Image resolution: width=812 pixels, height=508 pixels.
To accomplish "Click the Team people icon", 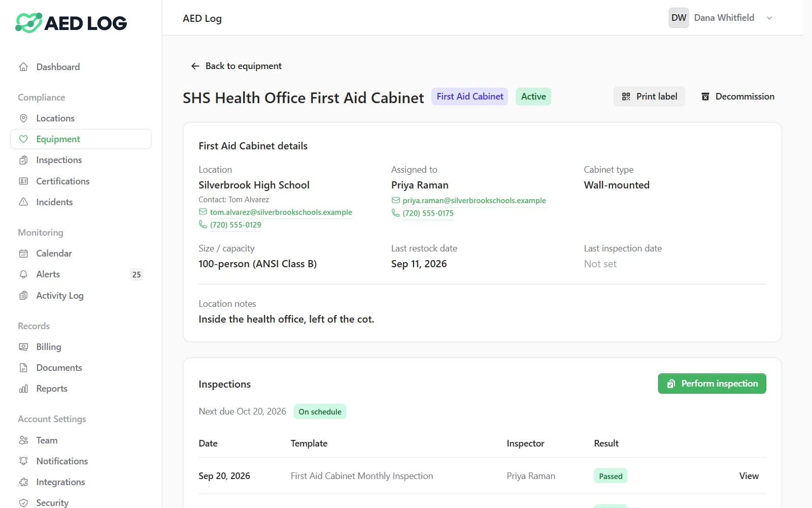I will coord(23,440).
